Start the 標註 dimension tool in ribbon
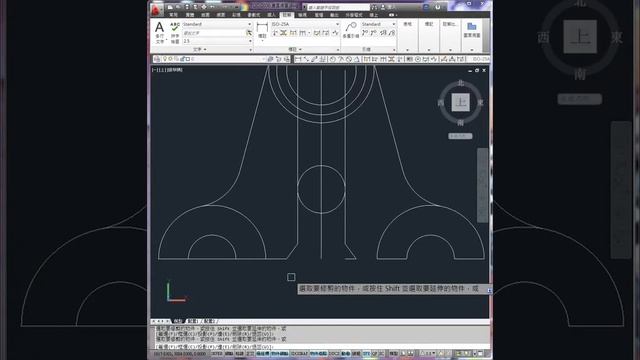Viewport: 640px width, 360px height. tap(262, 31)
